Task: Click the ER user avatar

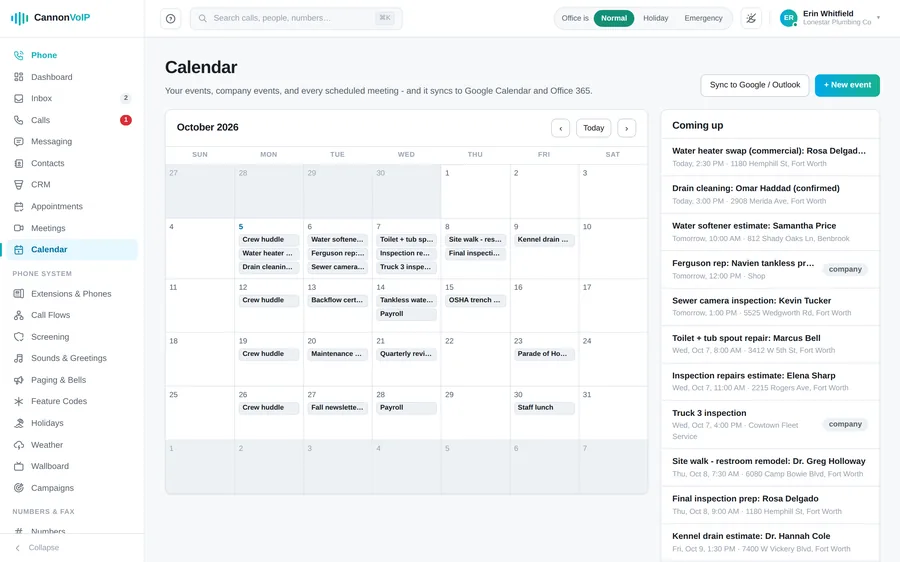Action: click(x=788, y=18)
